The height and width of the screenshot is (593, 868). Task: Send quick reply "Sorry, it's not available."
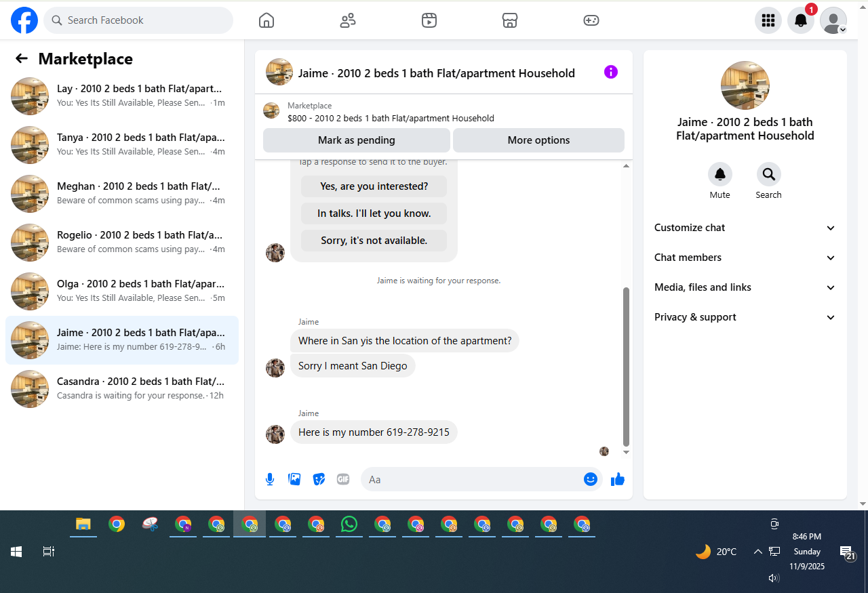point(374,241)
